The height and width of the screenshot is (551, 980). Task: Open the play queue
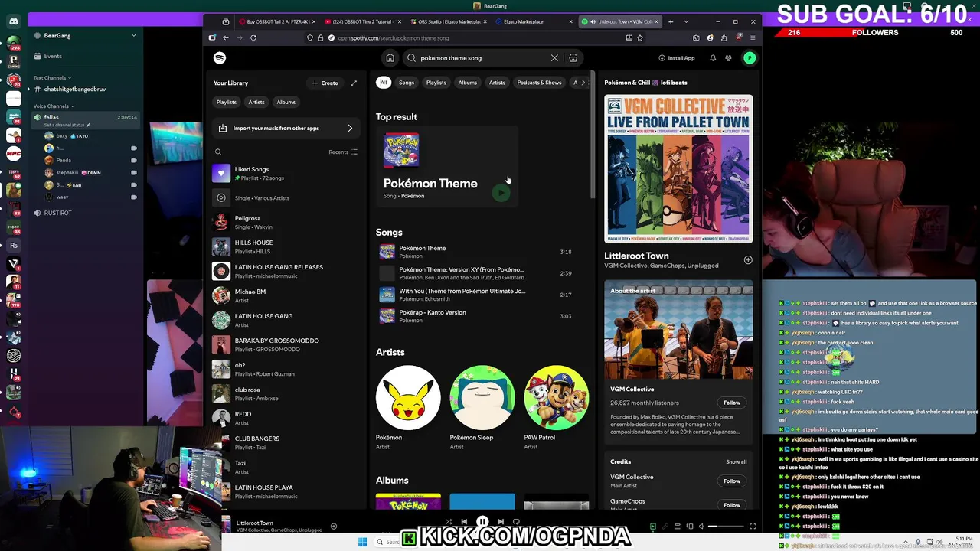tap(677, 527)
